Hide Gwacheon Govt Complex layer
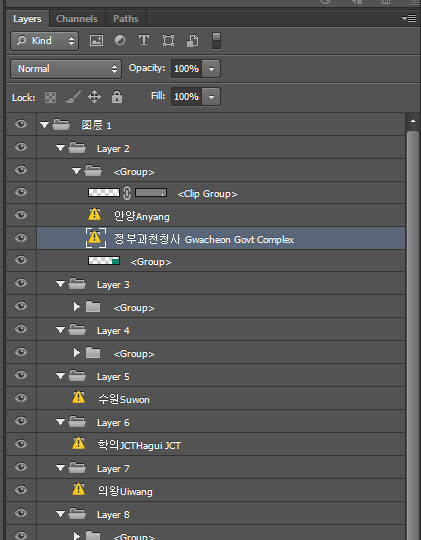Viewport: 421px width, 540px height. tap(21, 238)
